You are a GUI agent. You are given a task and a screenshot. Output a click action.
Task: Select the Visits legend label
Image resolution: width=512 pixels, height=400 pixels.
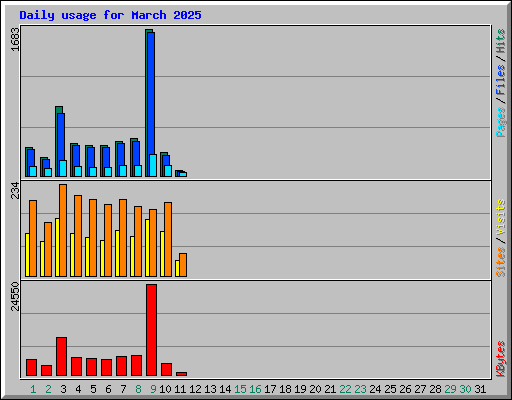click(x=500, y=218)
